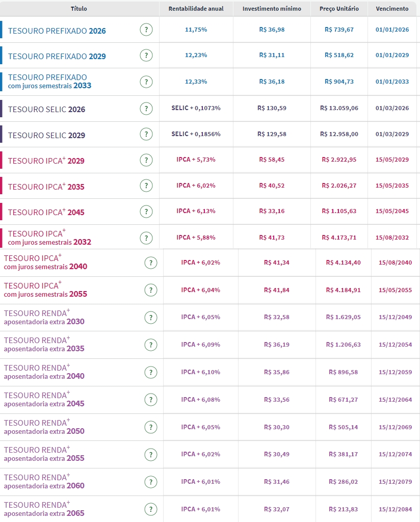This screenshot has height=522, width=420.
Task: Click R$ 13.059,06 unit price of Selic 2026
Action: tap(339, 109)
